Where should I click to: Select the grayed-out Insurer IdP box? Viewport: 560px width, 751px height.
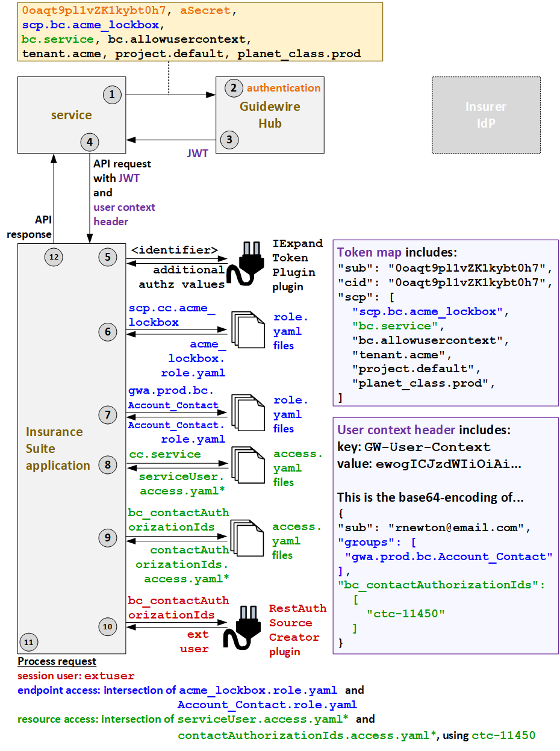pyautogui.click(x=486, y=114)
